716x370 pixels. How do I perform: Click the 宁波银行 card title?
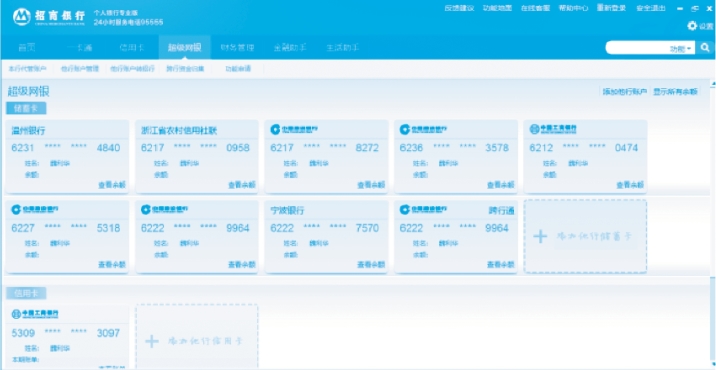click(x=287, y=211)
